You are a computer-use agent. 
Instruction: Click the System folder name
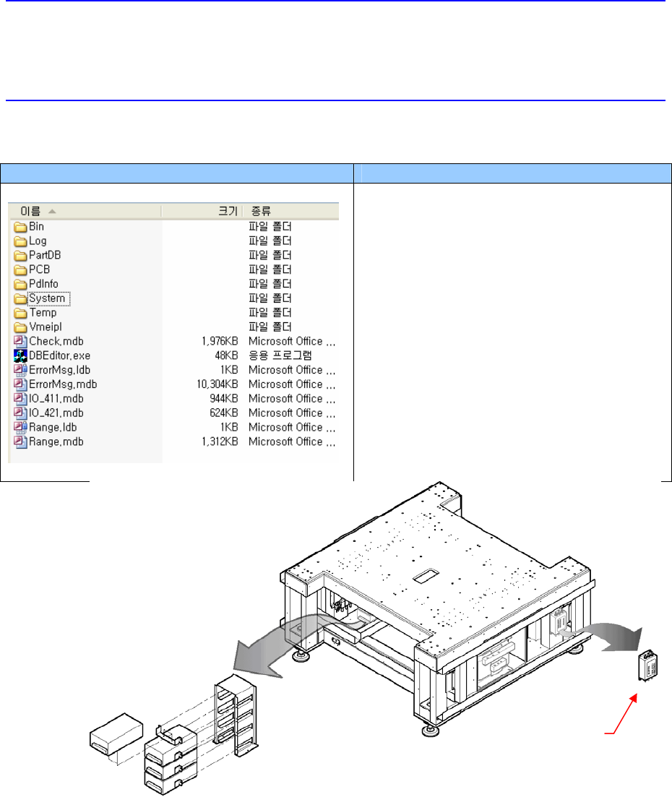point(48,298)
